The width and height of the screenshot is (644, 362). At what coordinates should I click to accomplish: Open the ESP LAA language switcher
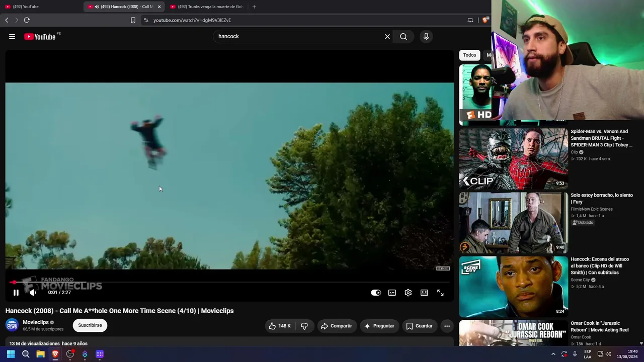pyautogui.click(x=588, y=354)
